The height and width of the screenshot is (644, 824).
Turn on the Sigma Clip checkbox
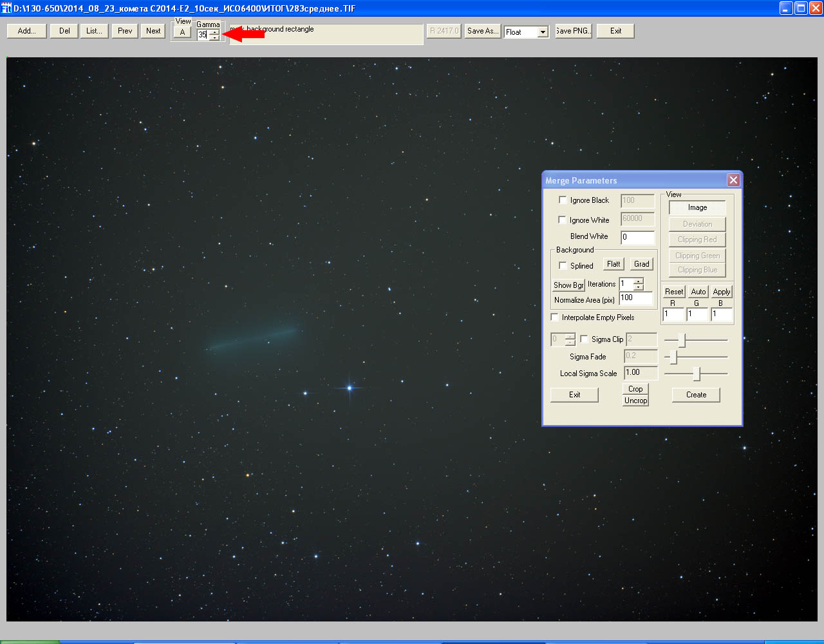click(585, 339)
